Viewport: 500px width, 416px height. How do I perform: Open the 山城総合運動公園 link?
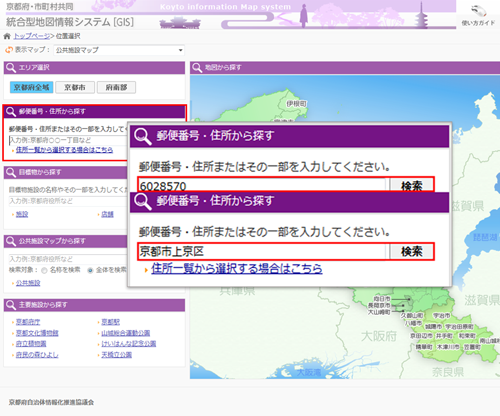coord(126,333)
